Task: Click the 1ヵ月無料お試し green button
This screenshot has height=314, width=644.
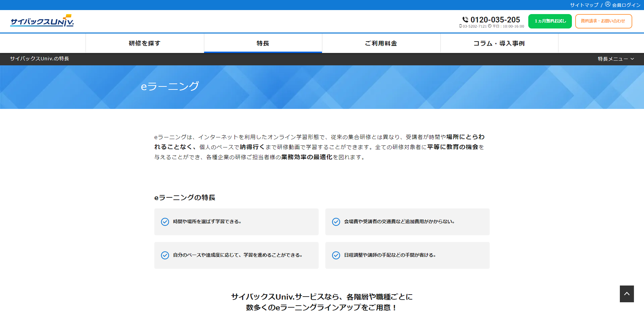Action: click(x=550, y=21)
